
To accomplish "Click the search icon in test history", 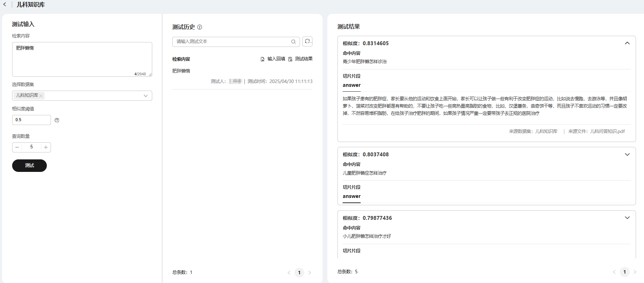I will click(293, 42).
